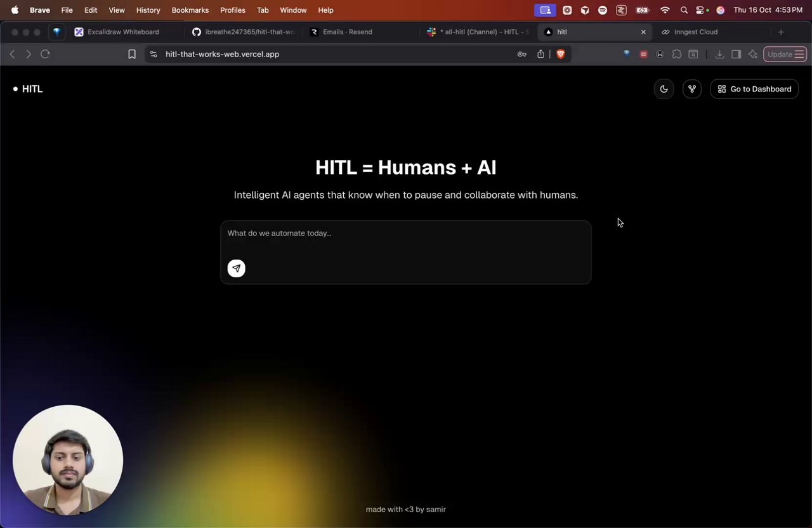
Task: Reload the current page
Action: (45, 54)
